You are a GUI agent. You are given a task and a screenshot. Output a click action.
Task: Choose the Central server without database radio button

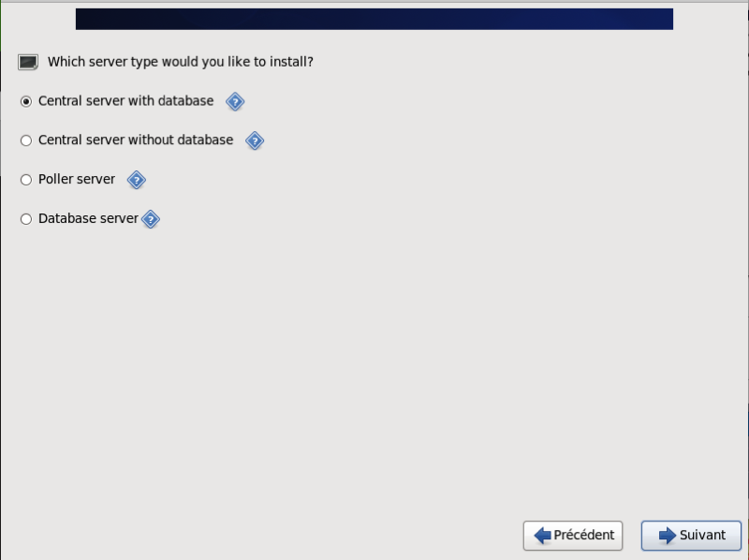(x=26, y=140)
